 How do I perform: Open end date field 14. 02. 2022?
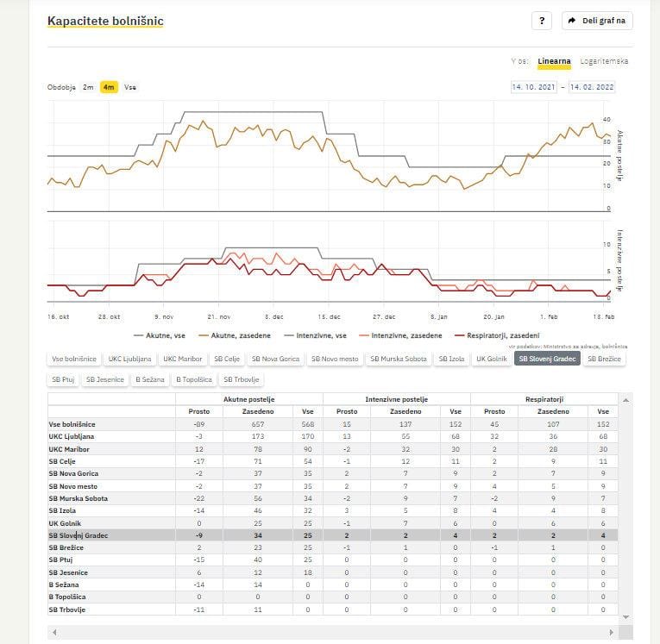(592, 87)
